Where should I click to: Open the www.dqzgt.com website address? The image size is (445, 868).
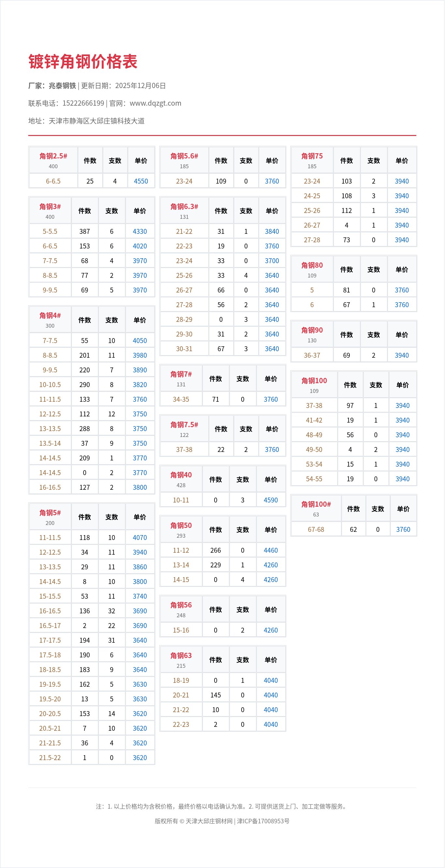click(155, 103)
